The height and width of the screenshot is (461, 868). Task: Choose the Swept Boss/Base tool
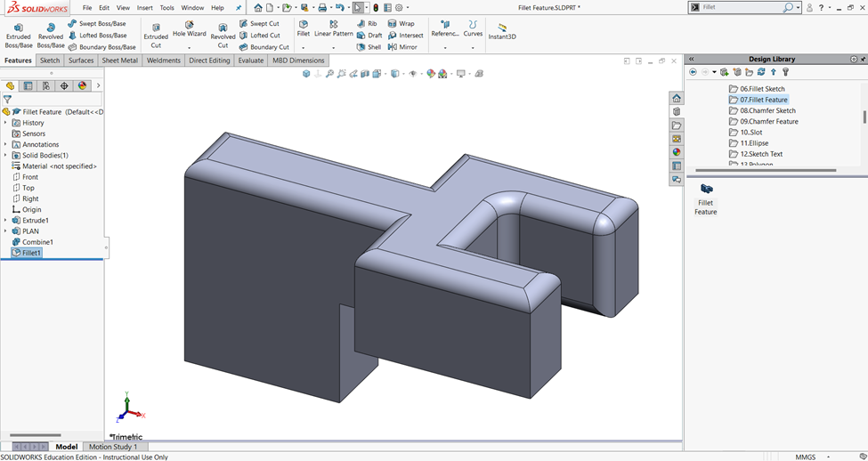tap(97, 24)
